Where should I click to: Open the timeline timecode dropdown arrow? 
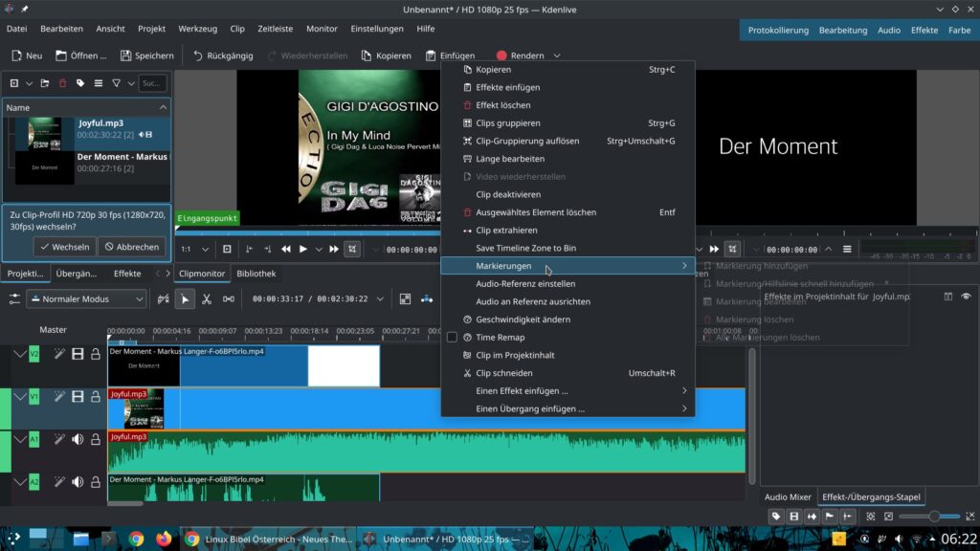[380, 299]
